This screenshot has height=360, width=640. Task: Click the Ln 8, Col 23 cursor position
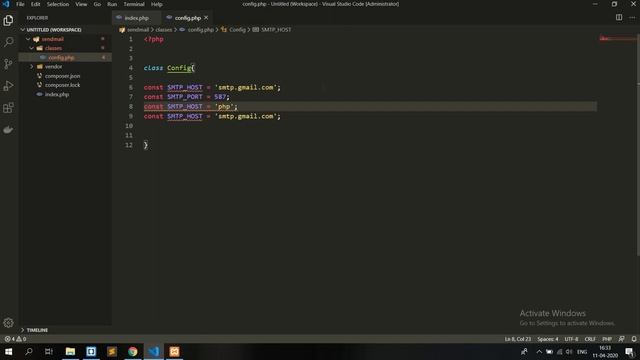tap(518, 339)
